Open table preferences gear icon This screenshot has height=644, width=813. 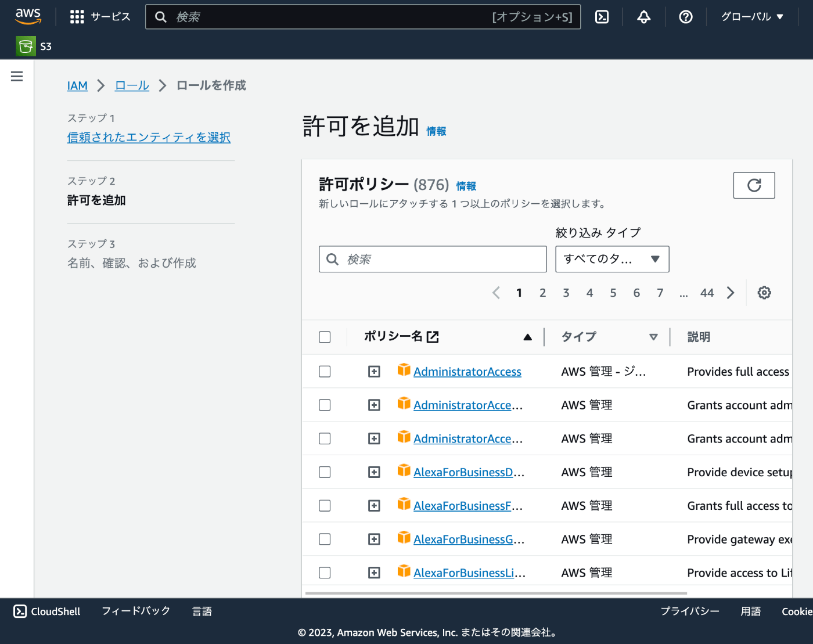[x=764, y=293]
